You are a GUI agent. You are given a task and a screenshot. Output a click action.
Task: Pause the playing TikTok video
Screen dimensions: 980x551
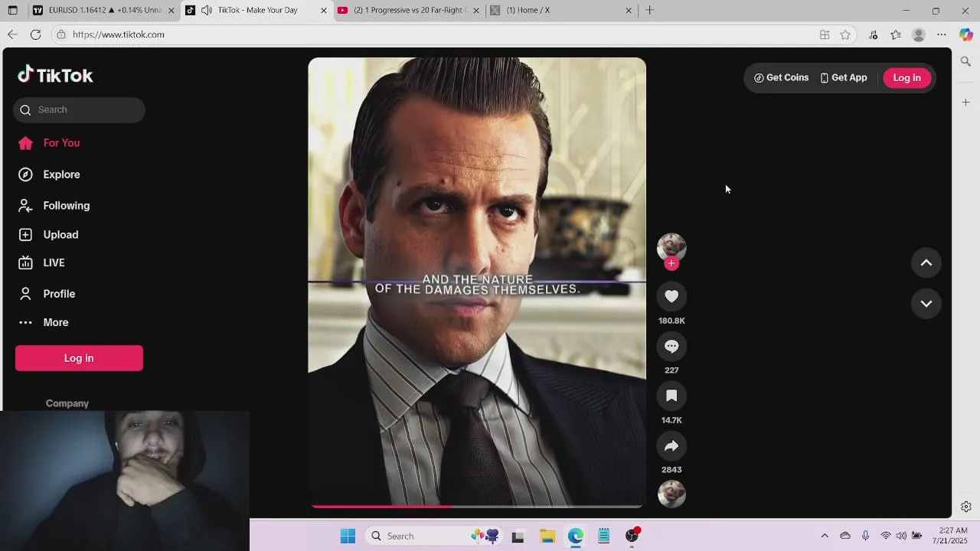click(x=477, y=283)
